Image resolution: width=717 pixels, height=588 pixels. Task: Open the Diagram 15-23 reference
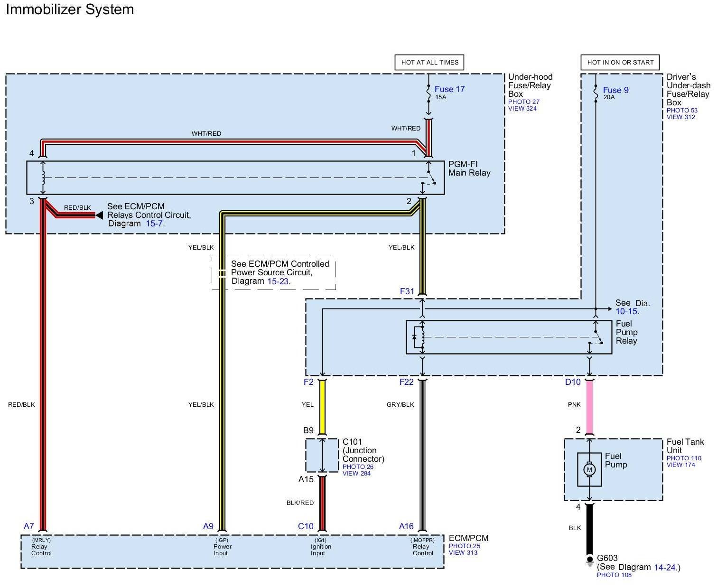(278, 281)
